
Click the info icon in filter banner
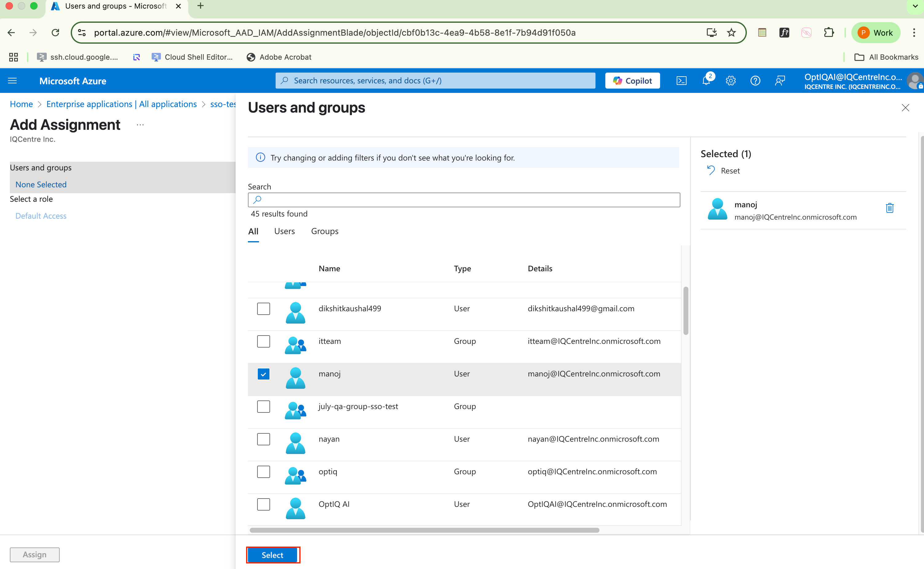(x=260, y=157)
